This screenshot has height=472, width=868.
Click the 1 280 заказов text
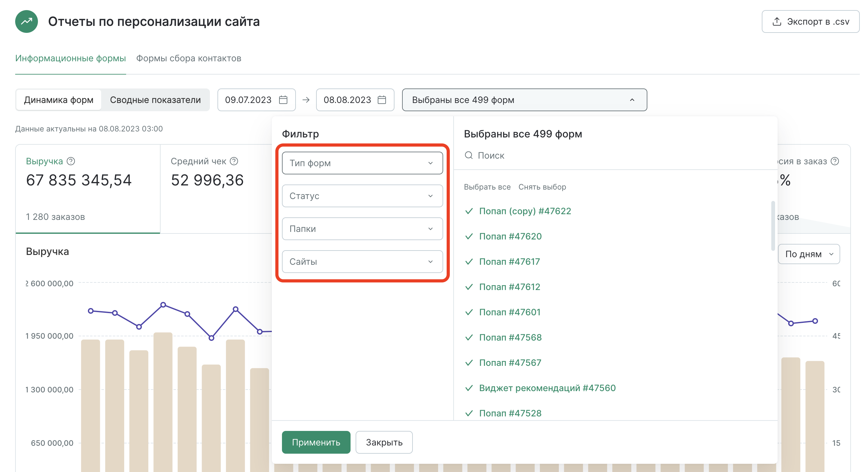point(55,217)
